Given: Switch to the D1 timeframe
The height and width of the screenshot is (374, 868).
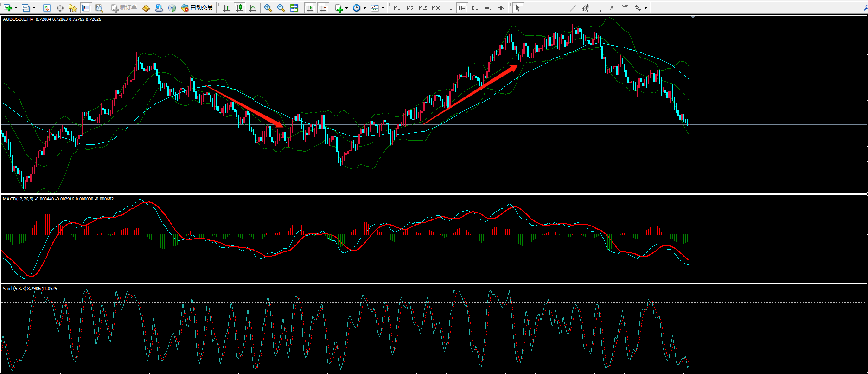Looking at the screenshot, I should tap(475, 8).
